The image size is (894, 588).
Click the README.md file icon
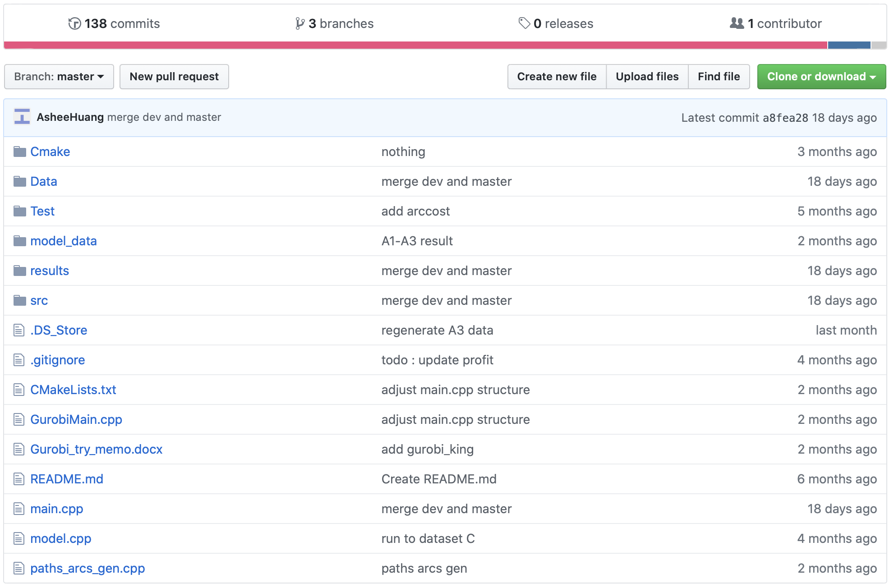(x=19, y=479)
